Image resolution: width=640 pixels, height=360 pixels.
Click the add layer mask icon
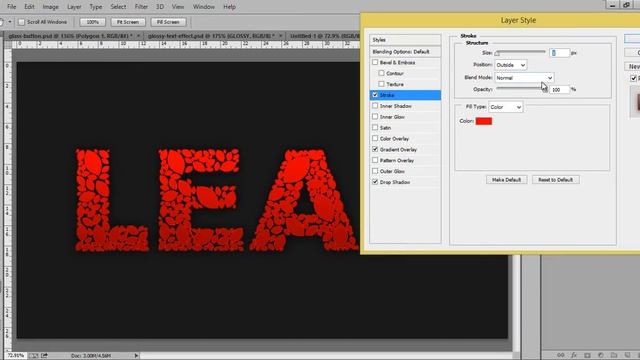click(x=587, y=355)
